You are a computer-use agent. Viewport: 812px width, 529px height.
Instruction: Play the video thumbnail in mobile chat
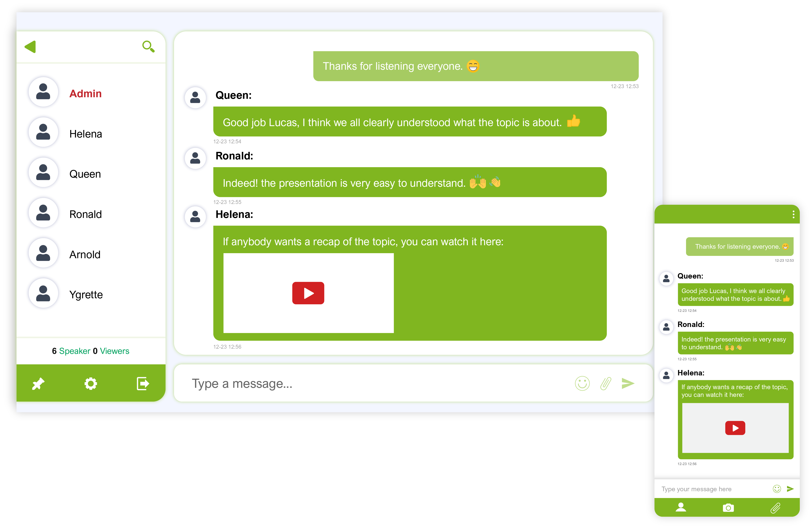(x=735, y=428)
